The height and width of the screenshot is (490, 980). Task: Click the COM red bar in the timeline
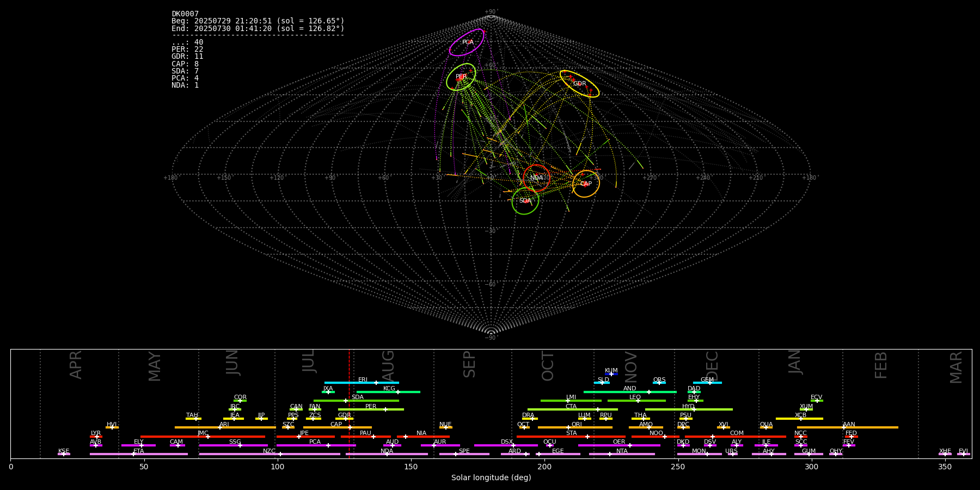[735, 437]
